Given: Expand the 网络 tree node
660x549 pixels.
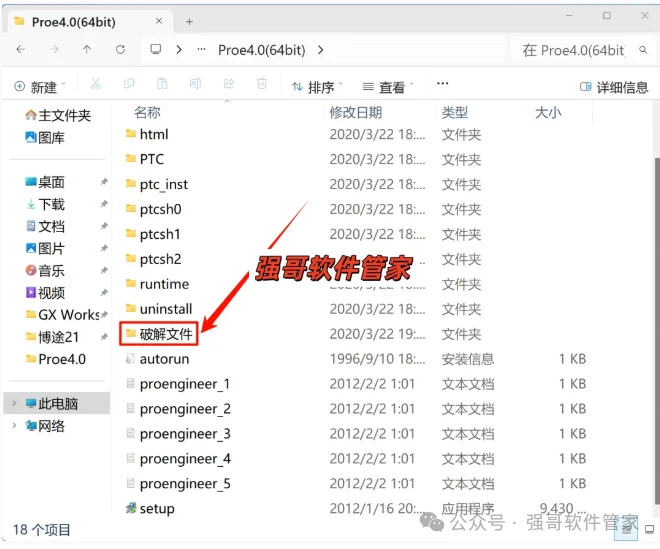Looking at the screenshot, I should point(14,426).
